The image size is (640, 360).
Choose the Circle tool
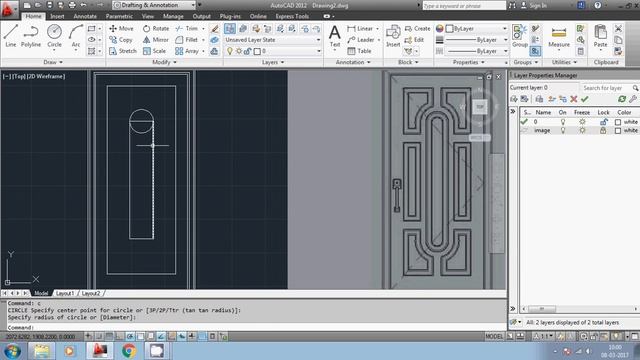tap(54, 36)
